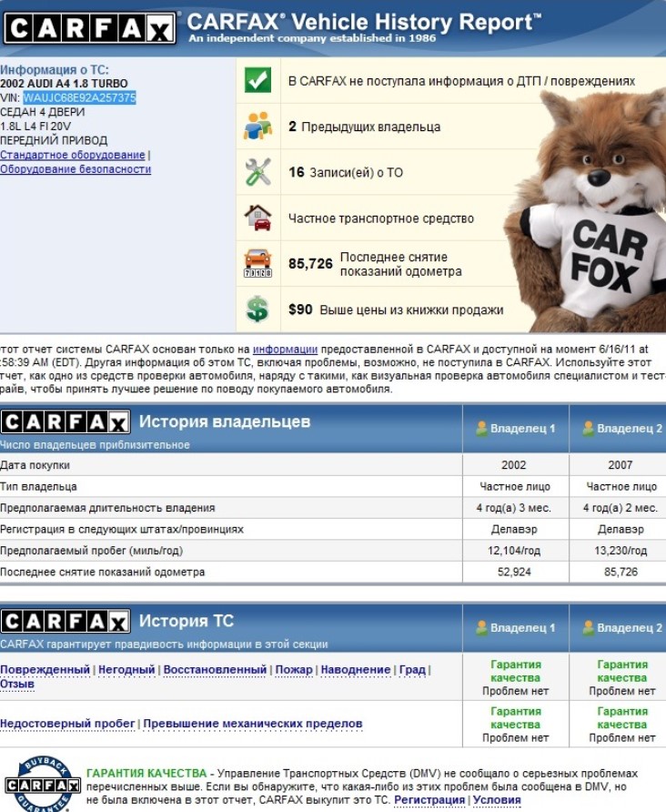
Task: Click the orange car odometer icon
Action: (x=257, y=263)
